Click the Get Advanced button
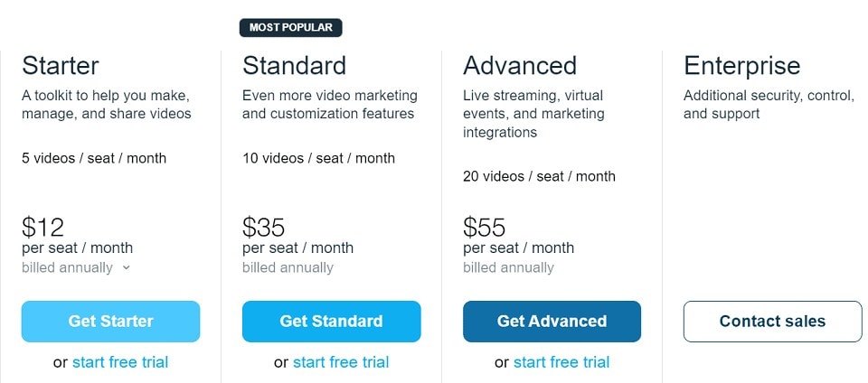 pyautogui.click(x=552, y=321)
